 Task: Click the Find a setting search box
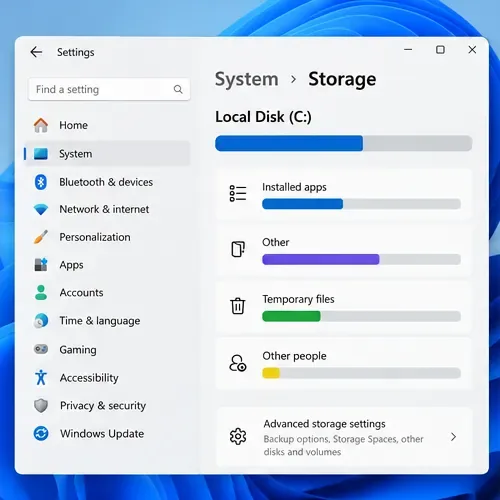point(109,89)
